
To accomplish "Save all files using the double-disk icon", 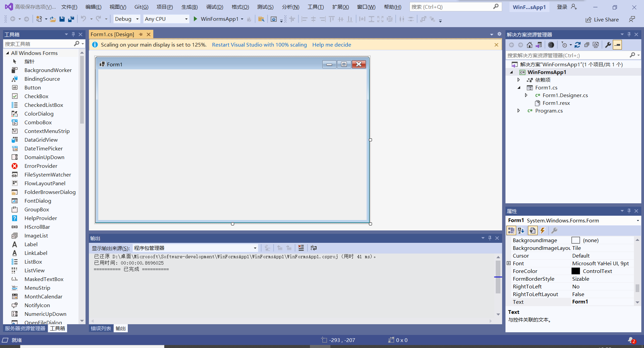I will pos(71,19).
